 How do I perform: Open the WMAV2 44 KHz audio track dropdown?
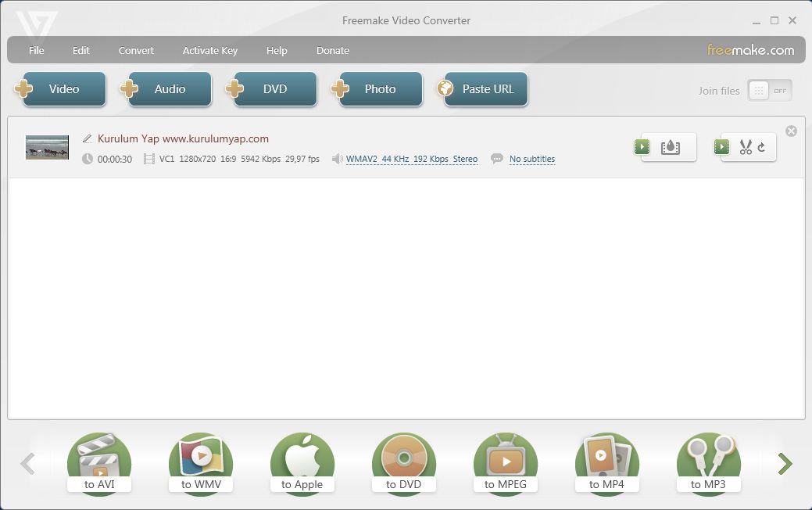(412, 159)
